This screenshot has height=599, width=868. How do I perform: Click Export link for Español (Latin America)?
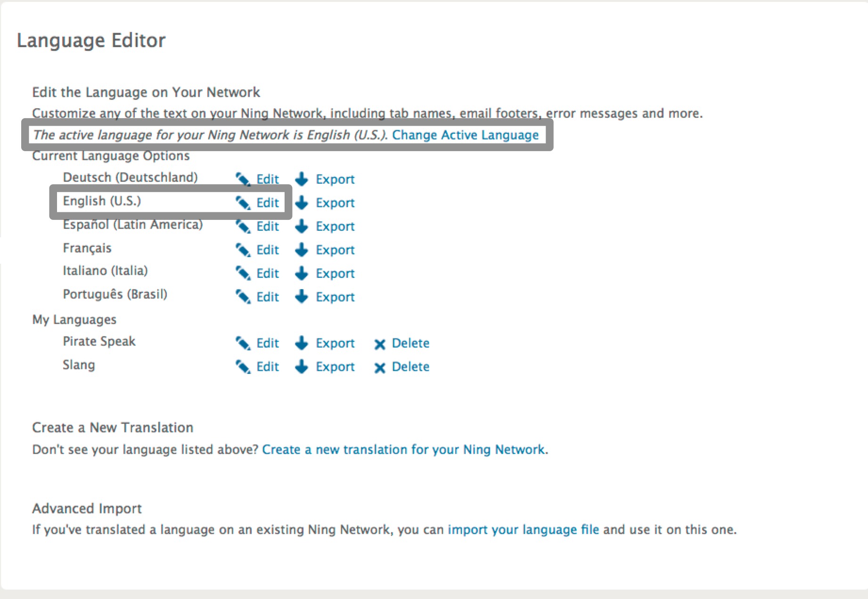click(335, 227)
